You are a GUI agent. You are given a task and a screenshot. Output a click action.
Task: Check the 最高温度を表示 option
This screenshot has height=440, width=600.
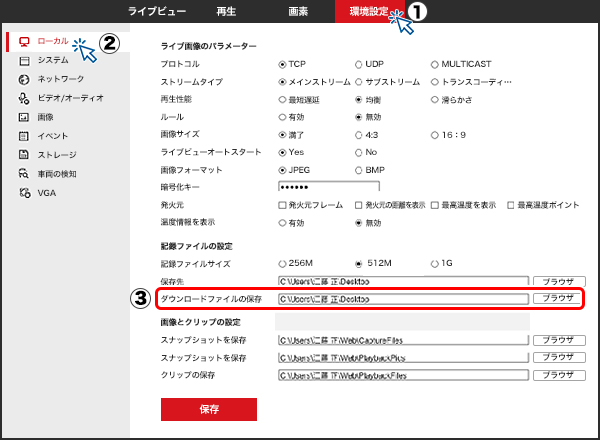click(x=435, y=205)
